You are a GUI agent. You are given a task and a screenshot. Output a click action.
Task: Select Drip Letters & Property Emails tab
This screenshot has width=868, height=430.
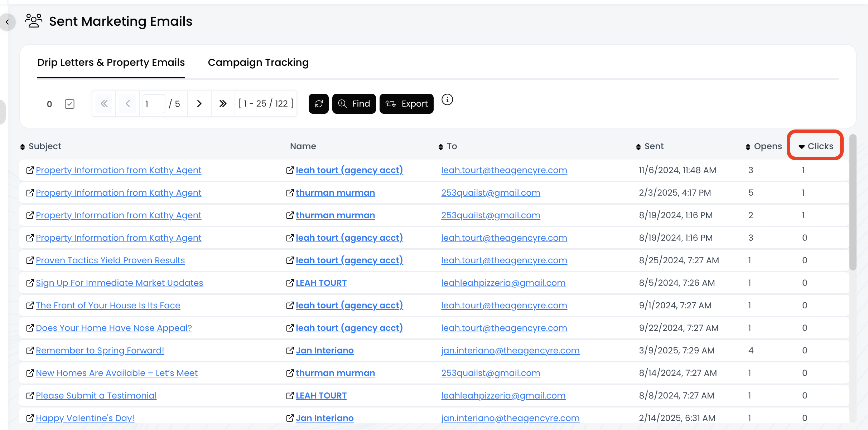click(111, 63)
